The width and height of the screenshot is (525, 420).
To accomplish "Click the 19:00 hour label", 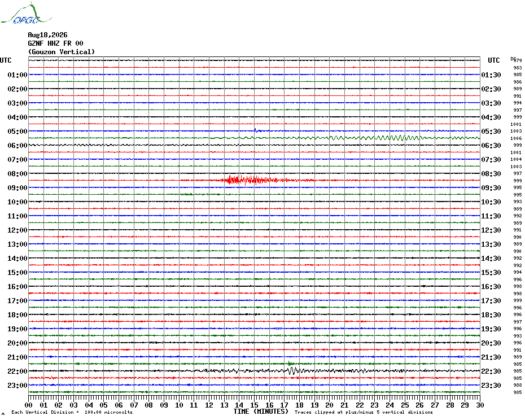I will (x=17, y=329).
